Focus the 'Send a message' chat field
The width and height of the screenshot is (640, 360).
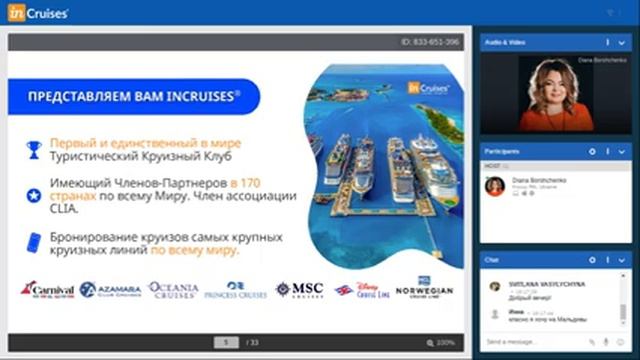[x=535, y=342]
